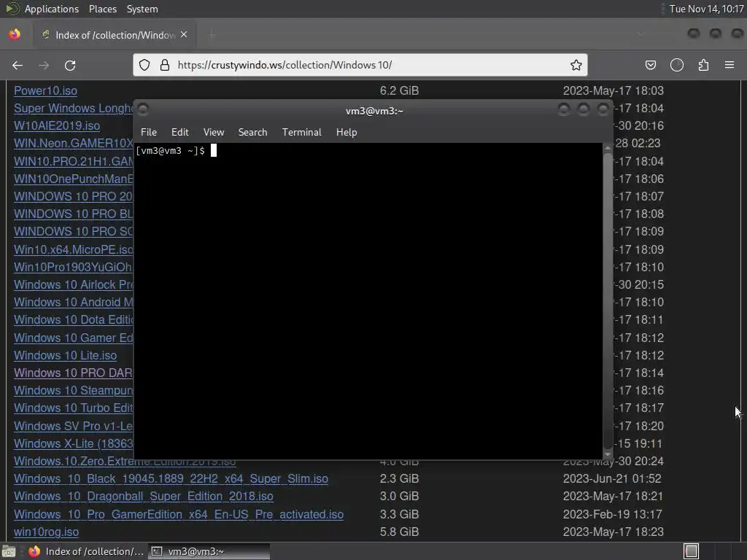
Task: View site security lock info
Action: 165,65
